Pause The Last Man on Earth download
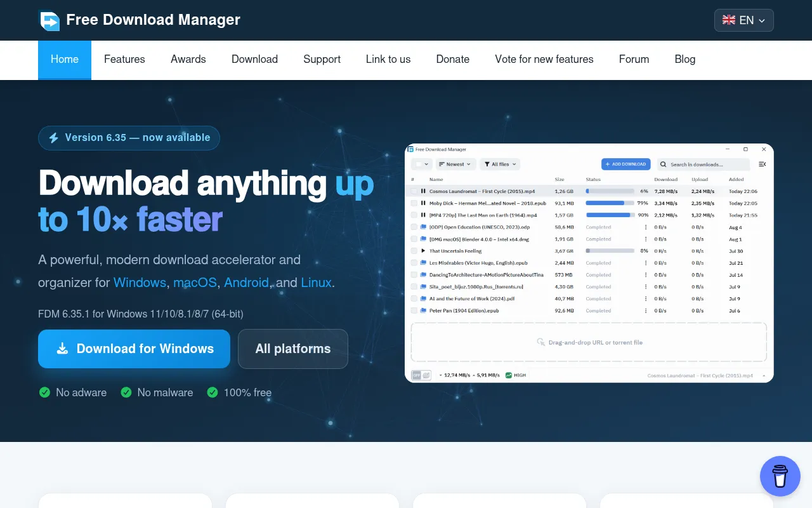Viewport: 812px width, 508px height. pos(423,215)
